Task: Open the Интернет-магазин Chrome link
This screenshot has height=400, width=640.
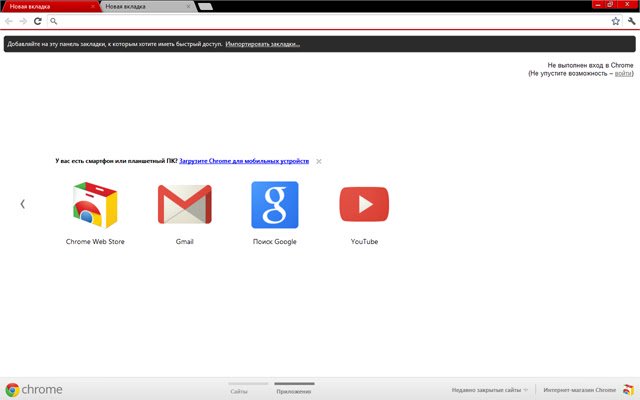Action: 579,390
